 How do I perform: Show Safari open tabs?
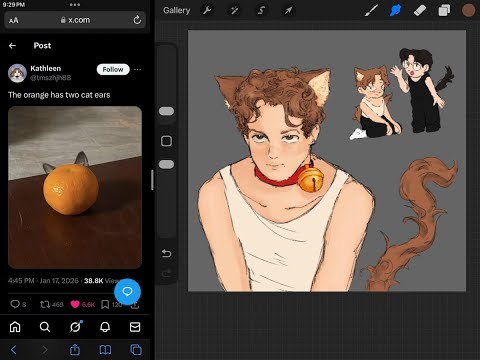coord(136,350)
